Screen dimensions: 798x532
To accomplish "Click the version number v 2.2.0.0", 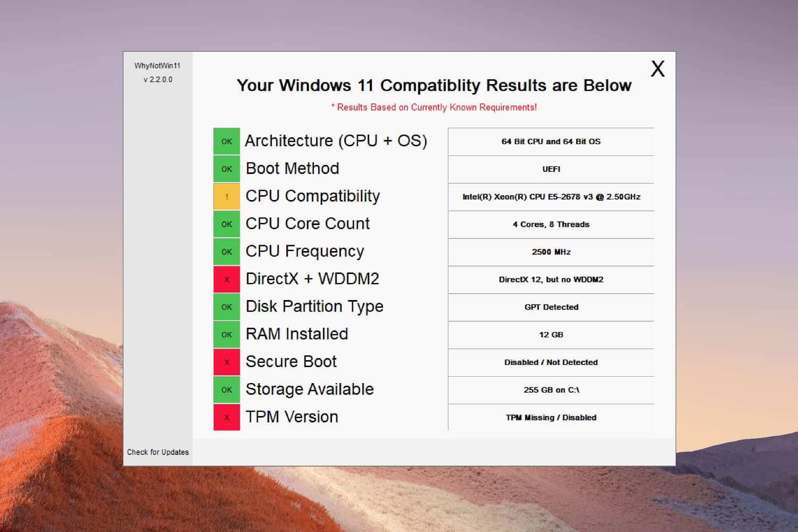I will tap(158, 80).
